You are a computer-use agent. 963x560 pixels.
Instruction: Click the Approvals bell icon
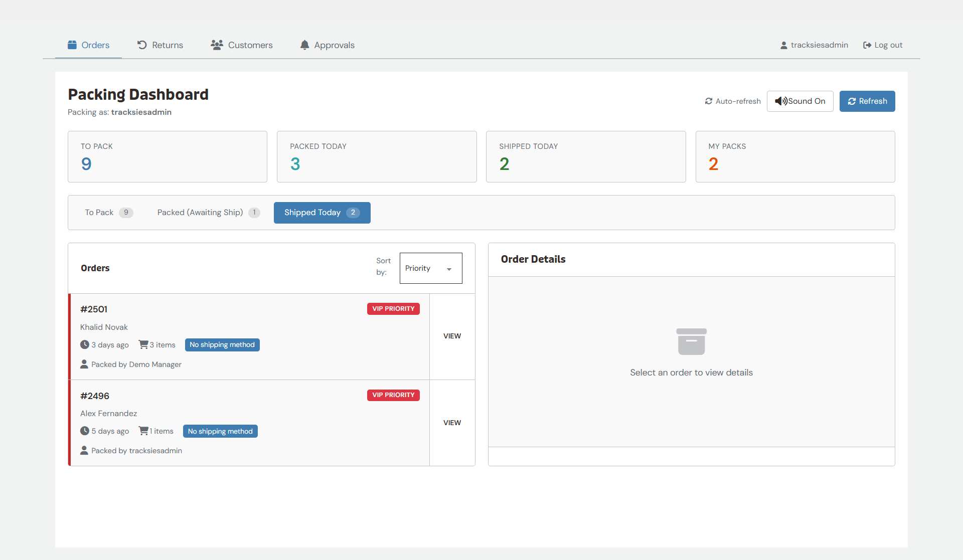[x=304, y=45]
